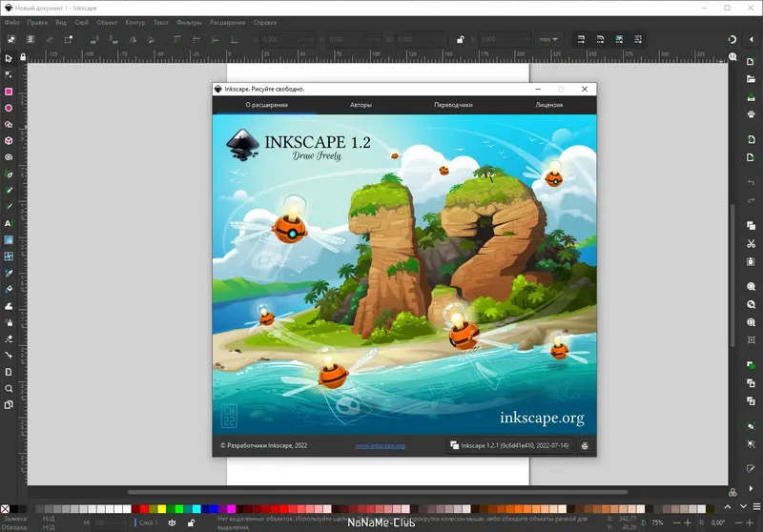Expand commands bar overflow arrow at right

[751, 488]
